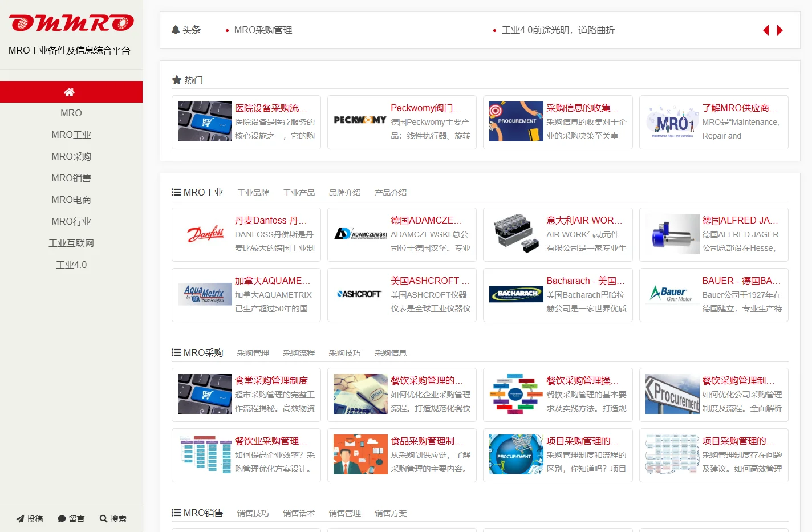The image size is (812, 532).
Task: Open the Procurement road sign thumbnail
Action: pyautogui.click(x=672, y=394)
